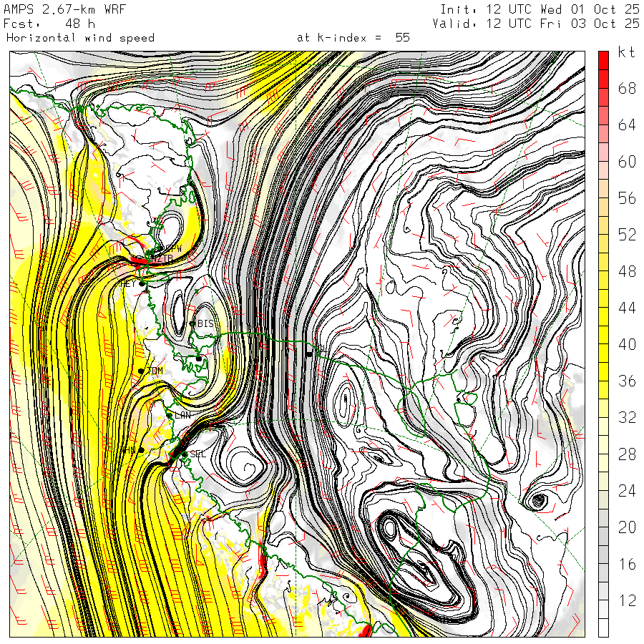Click the BIS station marker dot
The image size is (644, 644).
point(192,324)
